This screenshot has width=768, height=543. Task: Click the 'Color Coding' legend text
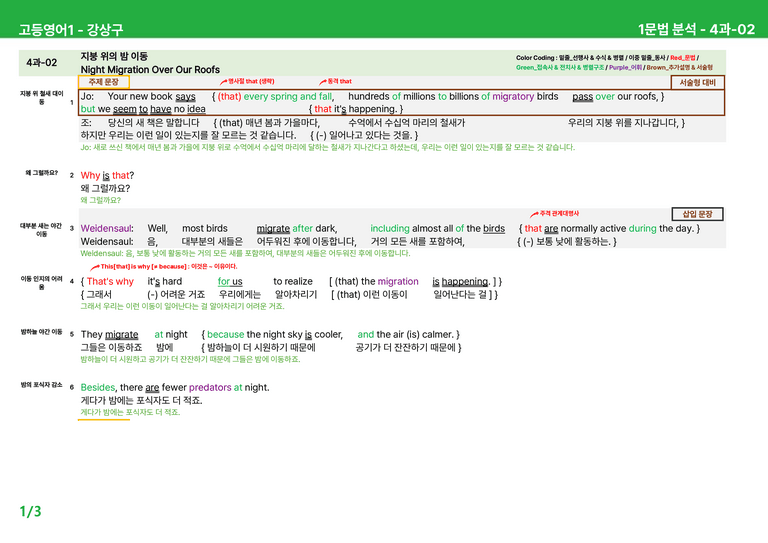click(614, 62)
